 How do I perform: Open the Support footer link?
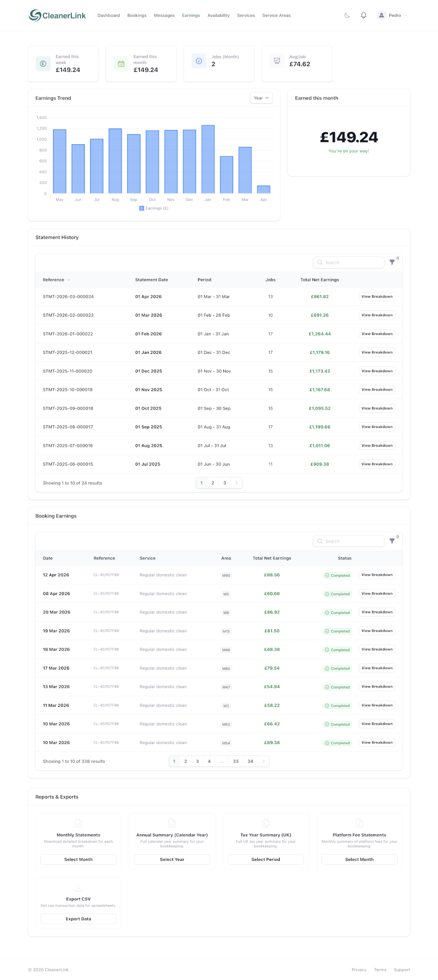(402, 970)
